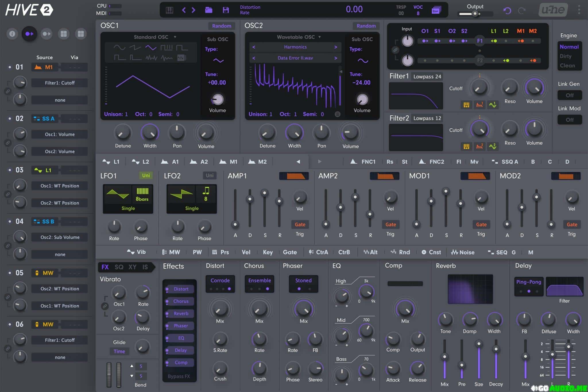Click the OSC2 wavetable menu icon
The width and height of the screenshot is (588, 392).
click(338, 114)
